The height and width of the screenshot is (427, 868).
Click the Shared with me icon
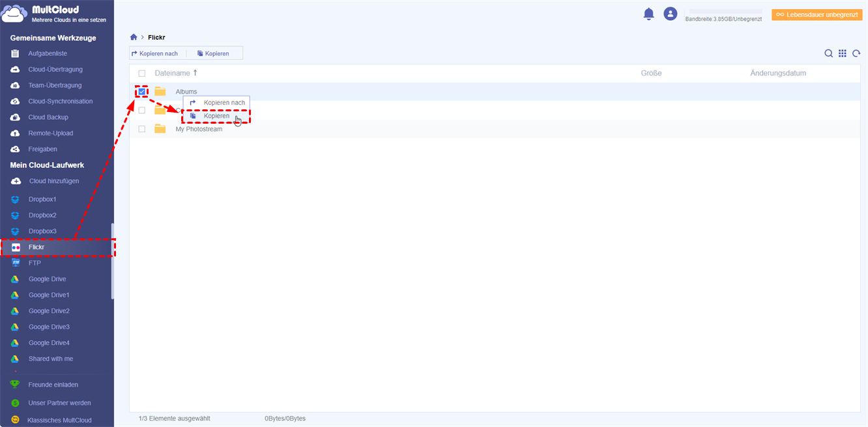[x=15, y=359]
